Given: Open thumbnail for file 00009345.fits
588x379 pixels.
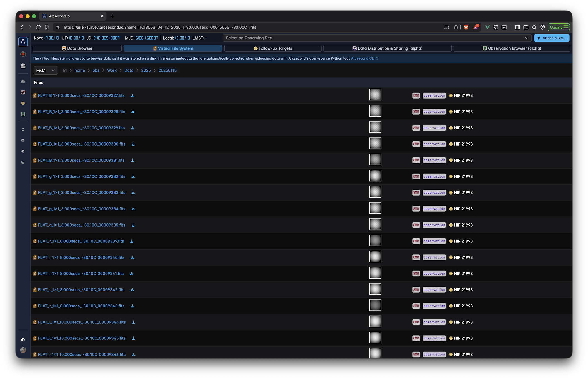Looking at the screenshot, I should pyautogui.click(x=375, y=338).
